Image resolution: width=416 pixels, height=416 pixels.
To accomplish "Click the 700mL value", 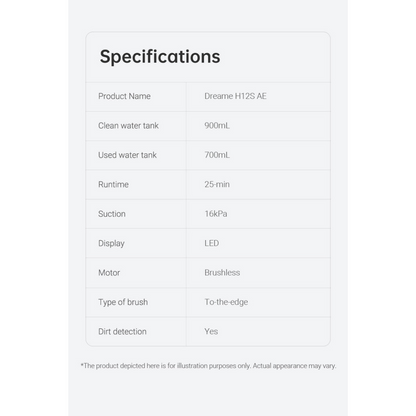I will click(217, 155).
